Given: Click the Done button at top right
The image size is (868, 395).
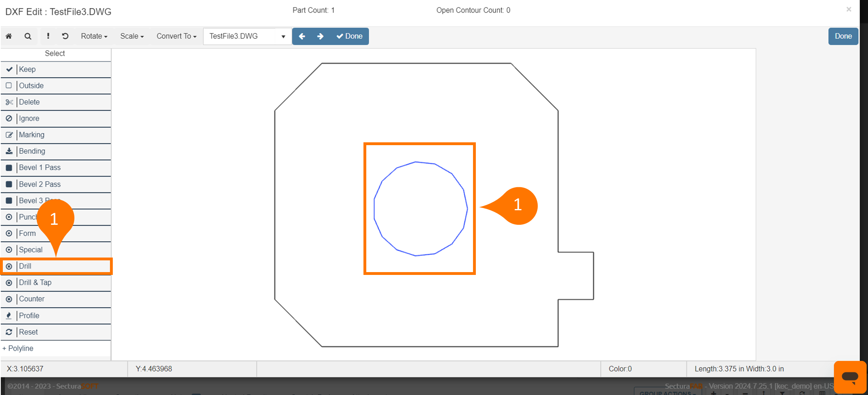Looking at the screenshot, I should tap(843, 36).
